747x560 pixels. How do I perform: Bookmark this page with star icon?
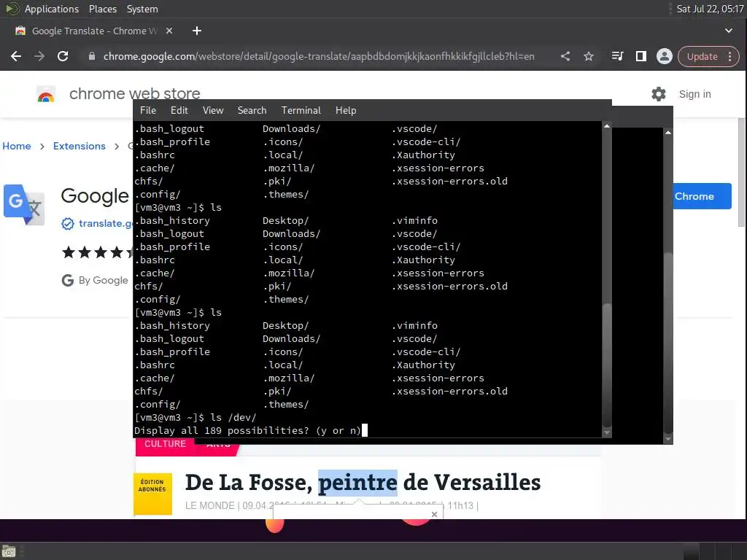click(x=589, y=56)
